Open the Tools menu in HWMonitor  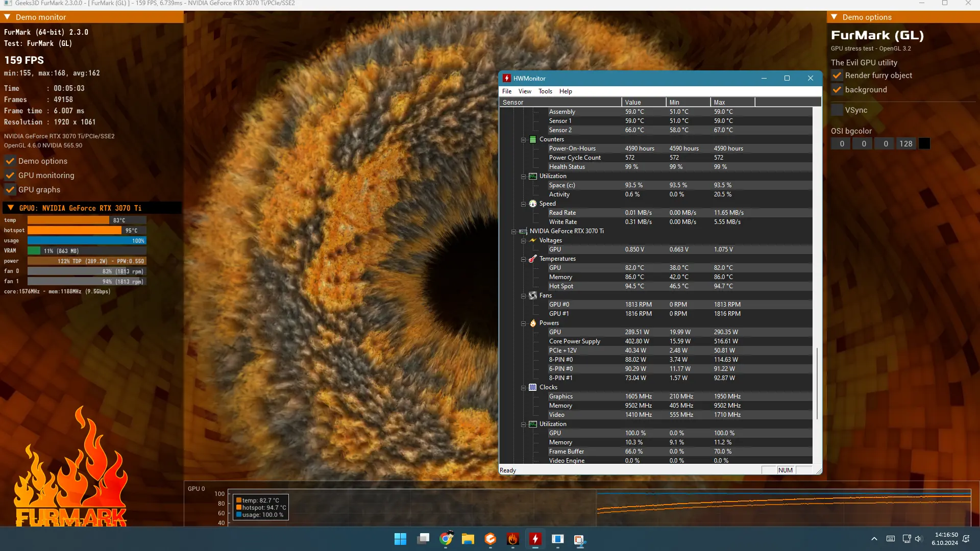(x=545, y=91)
